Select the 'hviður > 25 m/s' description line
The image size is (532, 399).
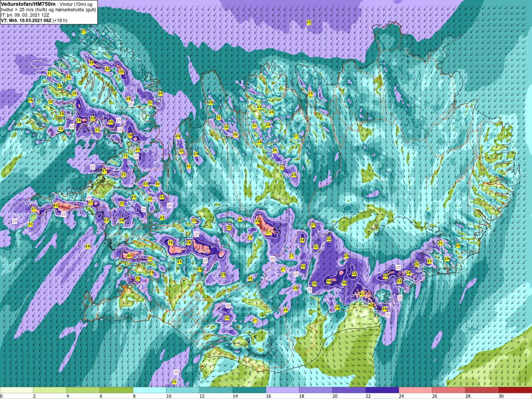click(x=49, y=9)
